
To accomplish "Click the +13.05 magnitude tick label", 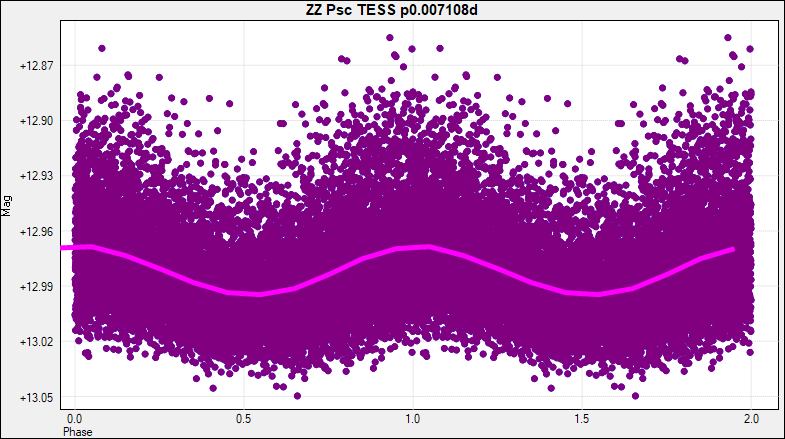I will 37,398.
